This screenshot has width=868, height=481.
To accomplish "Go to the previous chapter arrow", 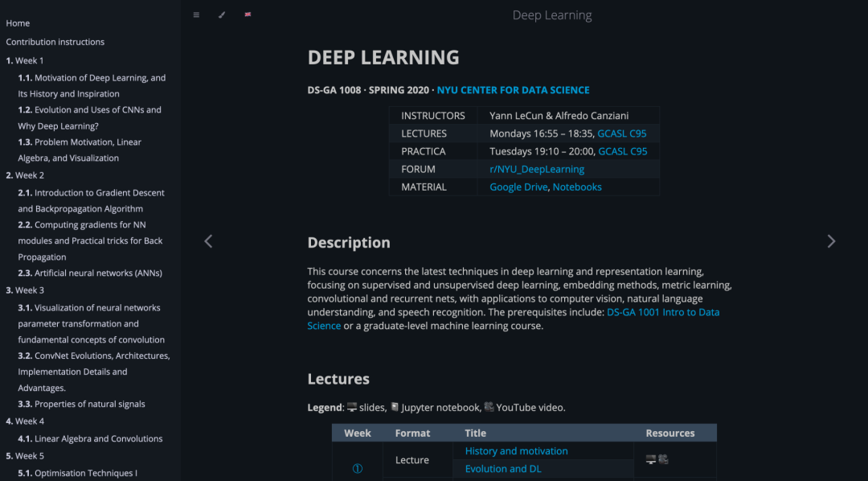I will coord(208,241).
